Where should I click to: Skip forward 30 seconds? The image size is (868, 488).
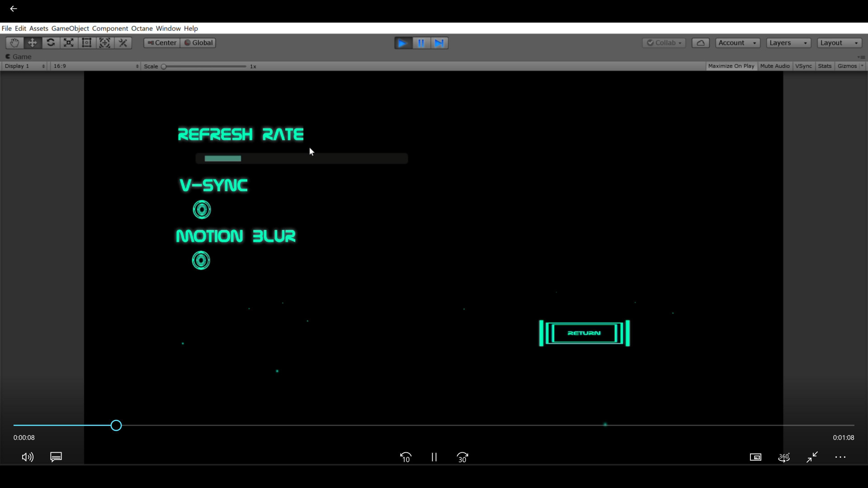pos(462,457)
